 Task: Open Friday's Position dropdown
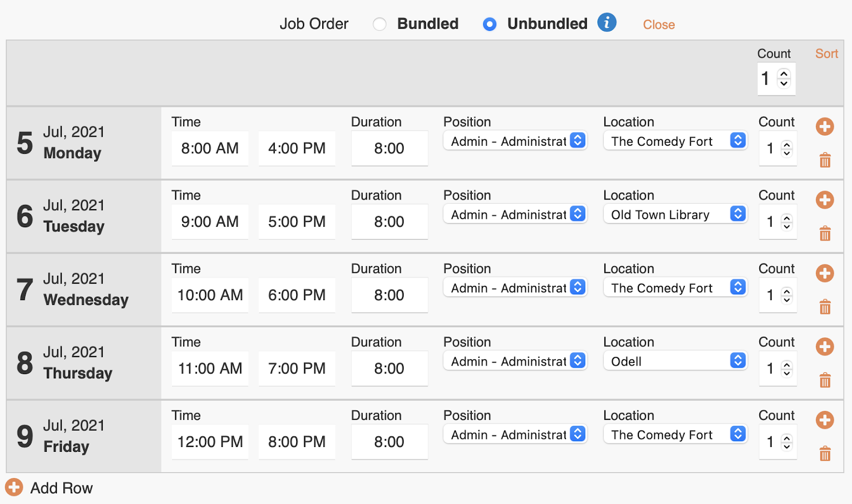tap(515, 434)
